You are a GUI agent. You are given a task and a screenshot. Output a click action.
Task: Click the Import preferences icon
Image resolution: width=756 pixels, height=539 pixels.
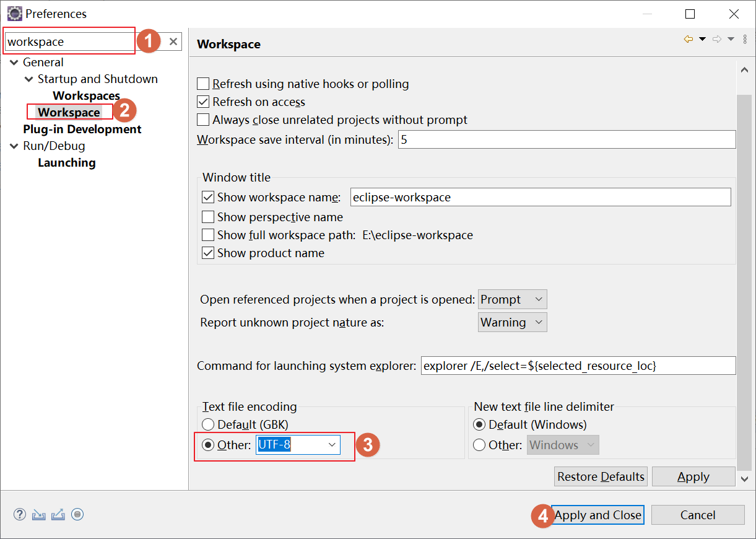[x=39, y=514]
